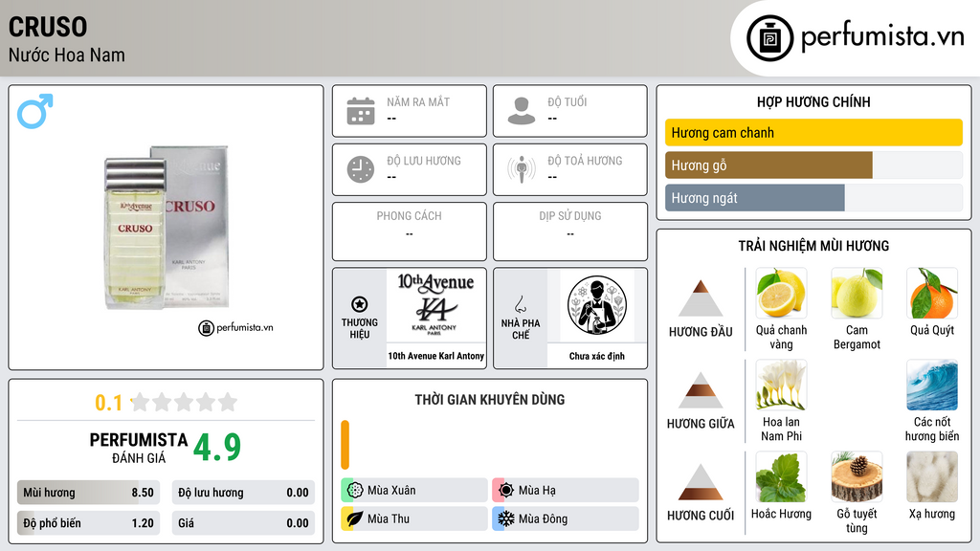Viewport: 980px width, 551px height.
Task: Click the Hương Cuối pyramid icon
Action: point(701,482)
